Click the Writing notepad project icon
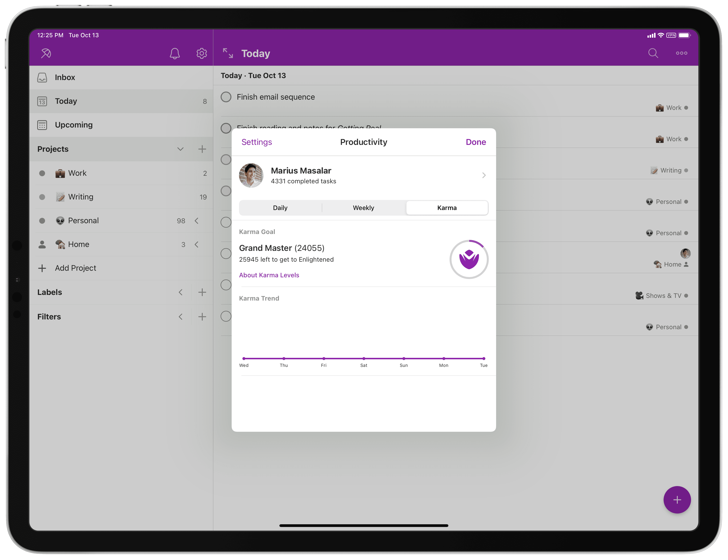 tap(60, 197)
